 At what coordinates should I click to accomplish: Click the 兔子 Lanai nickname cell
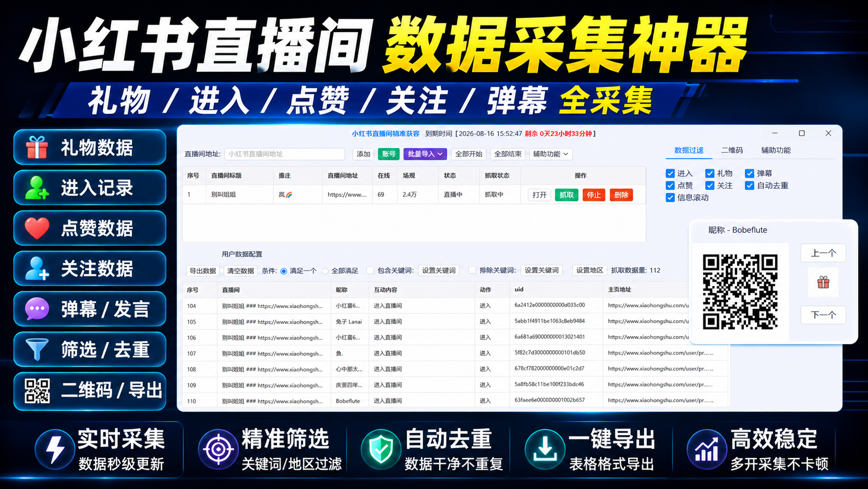(349, 322)
